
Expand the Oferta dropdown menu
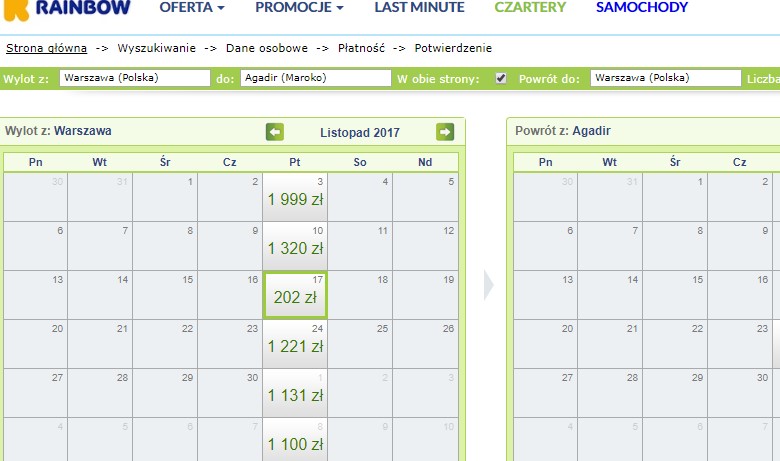point(192,8)
